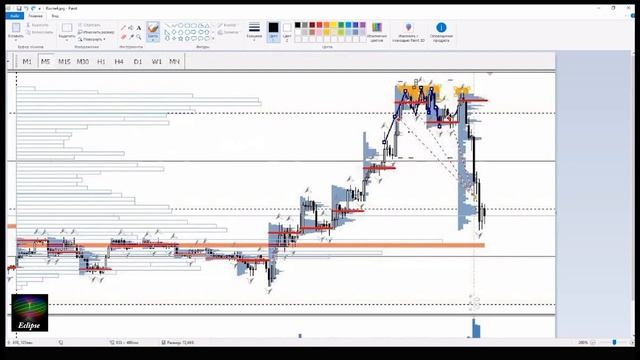Pick the green palette swatch
Screen dimensions: 640x360
pyautogui.click(x=341, y=25)
